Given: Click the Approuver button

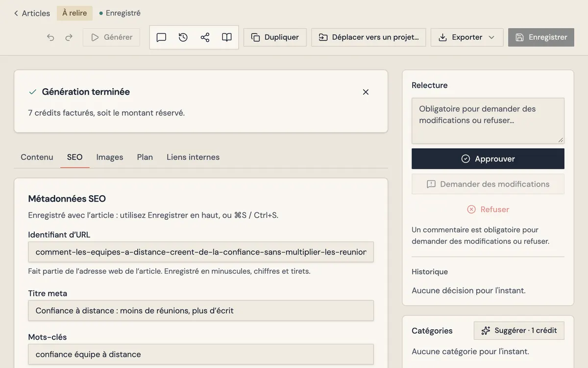Looking at the screenshot, I should point(488,159).
